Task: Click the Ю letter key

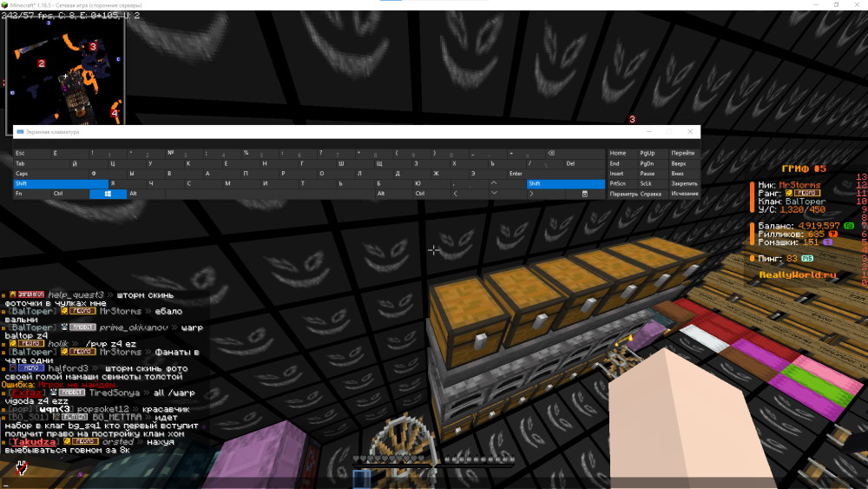Action: tap(431, 183)
